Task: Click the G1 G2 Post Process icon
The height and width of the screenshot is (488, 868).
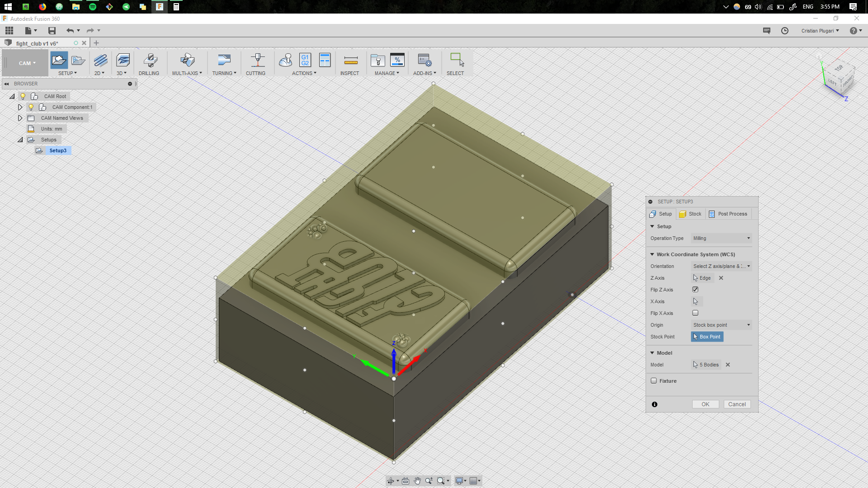Action: click(x=305, y=60)
